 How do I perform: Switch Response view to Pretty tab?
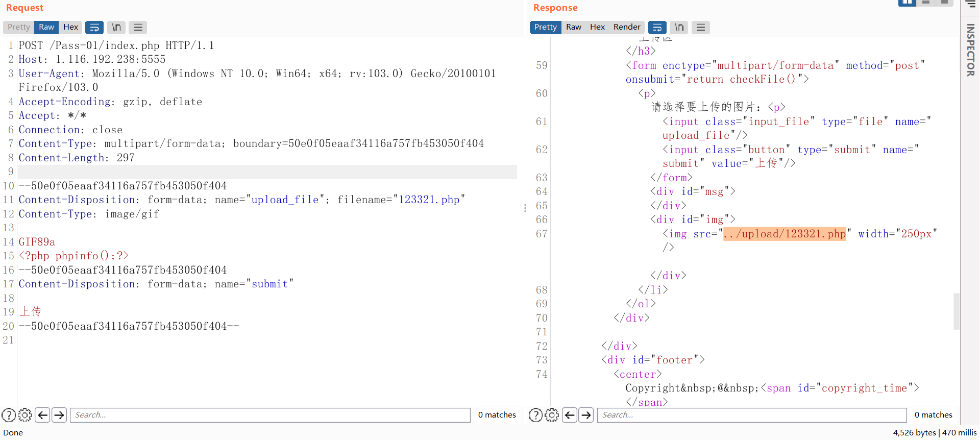[546, 27]
